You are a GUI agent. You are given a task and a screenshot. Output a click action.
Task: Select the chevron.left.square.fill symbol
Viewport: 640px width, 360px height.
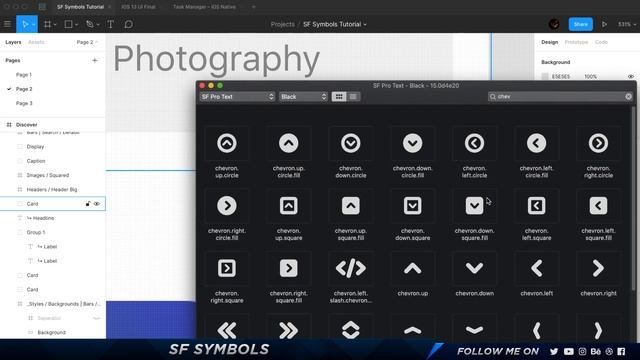coord(598,206)
